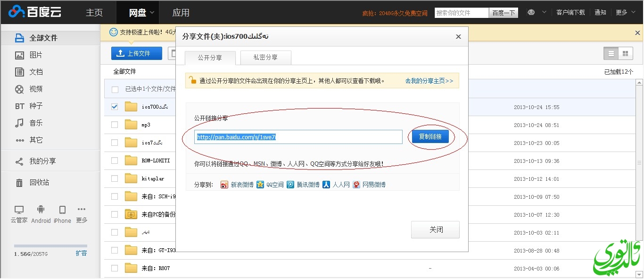Check the 来自PC的备份 folder checkbox
Screen dimensions: 644x279
(115, 214)
